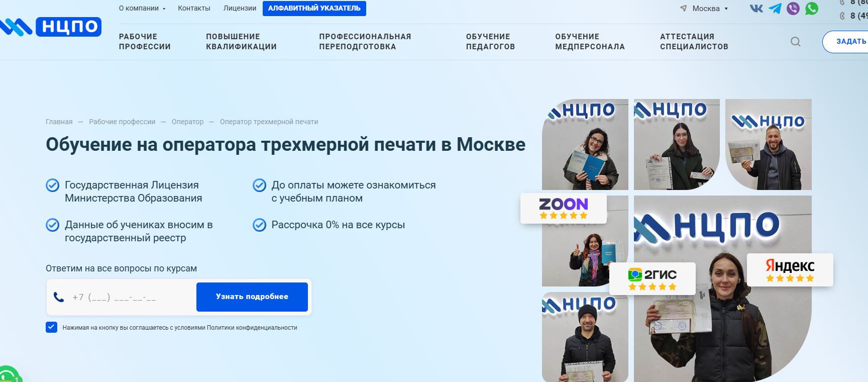Screen dimensions: 868x382
Task: Click the Узнать подробнее button
Action: click(x=252, y=297)
